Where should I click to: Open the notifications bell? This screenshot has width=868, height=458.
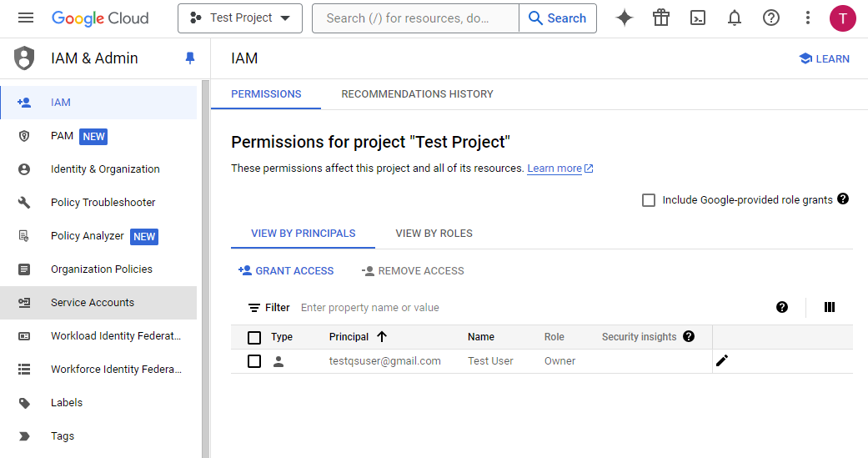(x=735, y=18)
